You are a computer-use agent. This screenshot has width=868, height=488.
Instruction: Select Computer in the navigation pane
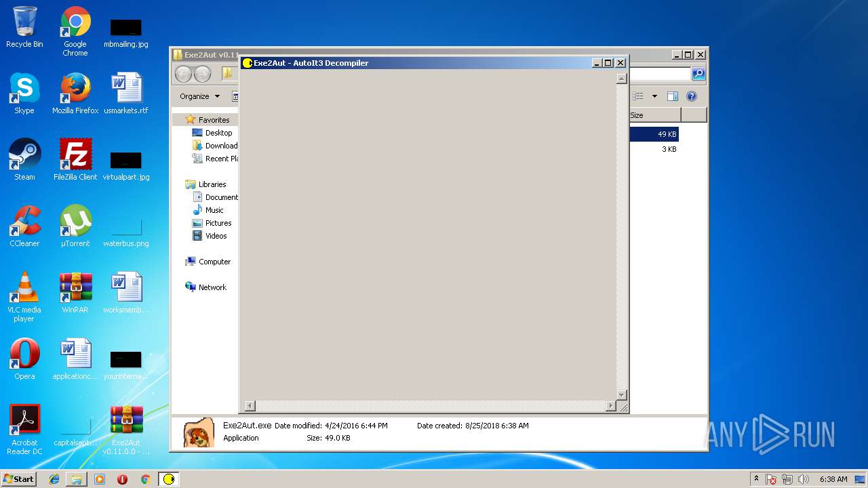tap(208, 262)
